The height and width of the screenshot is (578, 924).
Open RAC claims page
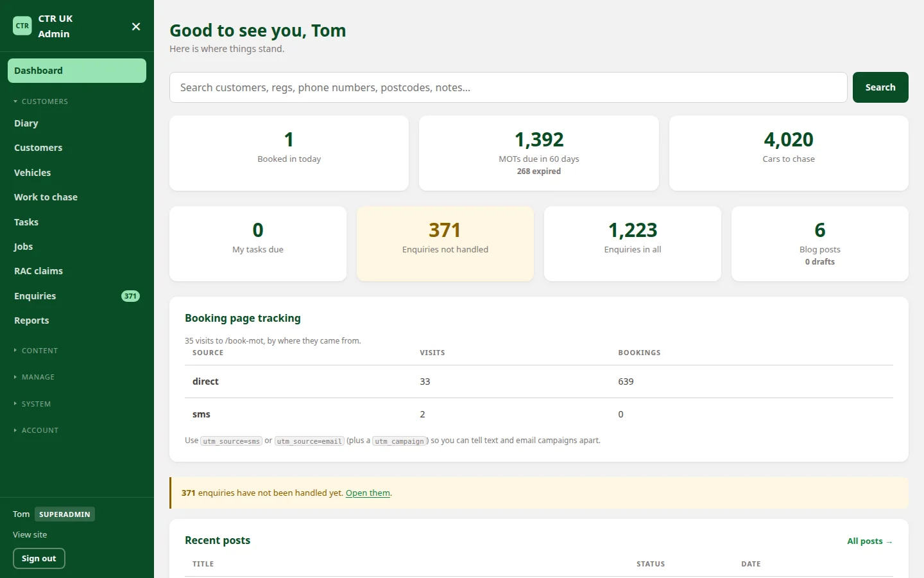(77, 271)
